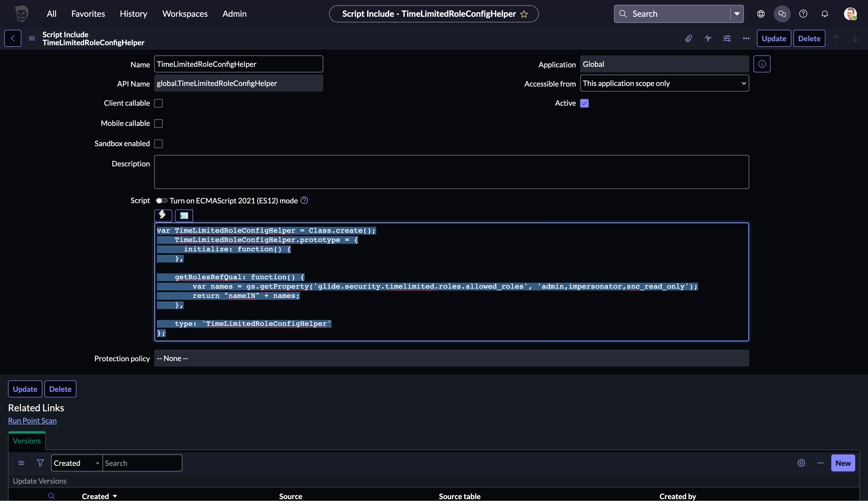Turn on ECMAScript 2021 mode toggle

point(161,201)
